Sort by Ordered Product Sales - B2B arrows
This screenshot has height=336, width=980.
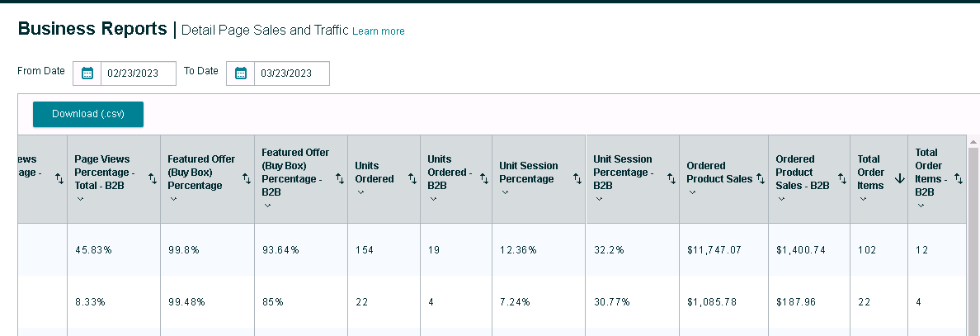pos(841,178)
